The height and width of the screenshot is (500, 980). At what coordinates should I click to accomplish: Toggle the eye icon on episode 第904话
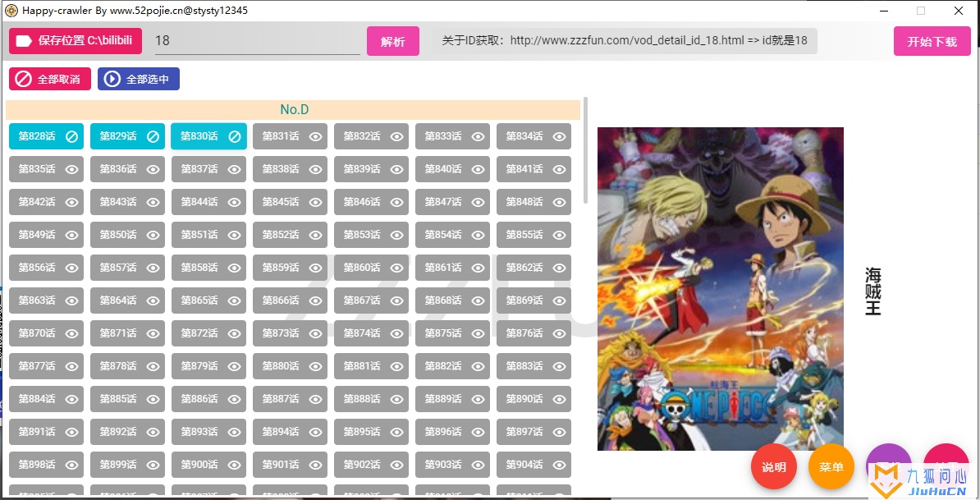coord(560,465)
